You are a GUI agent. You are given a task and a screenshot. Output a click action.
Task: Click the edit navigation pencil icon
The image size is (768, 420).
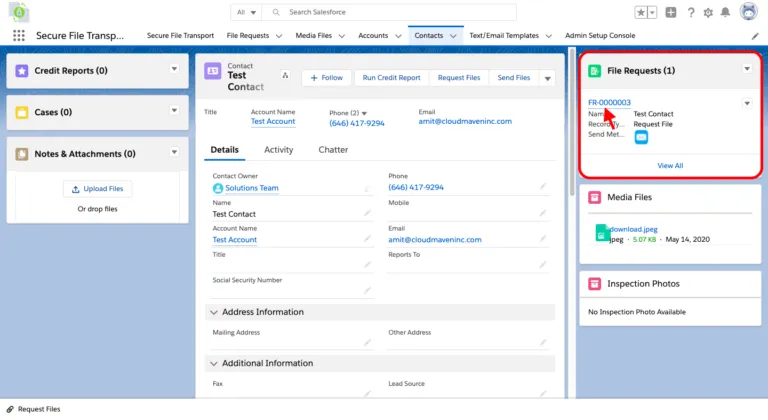tap(755, 36)
